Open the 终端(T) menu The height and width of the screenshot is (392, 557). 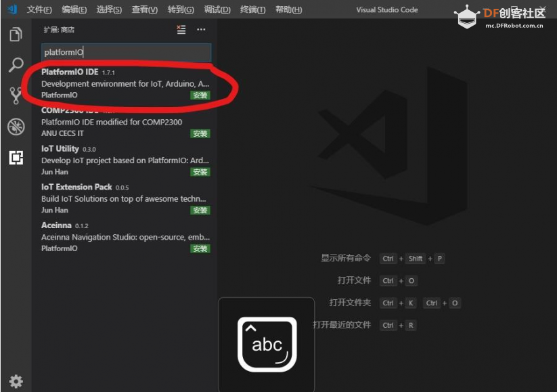point(252,9)
